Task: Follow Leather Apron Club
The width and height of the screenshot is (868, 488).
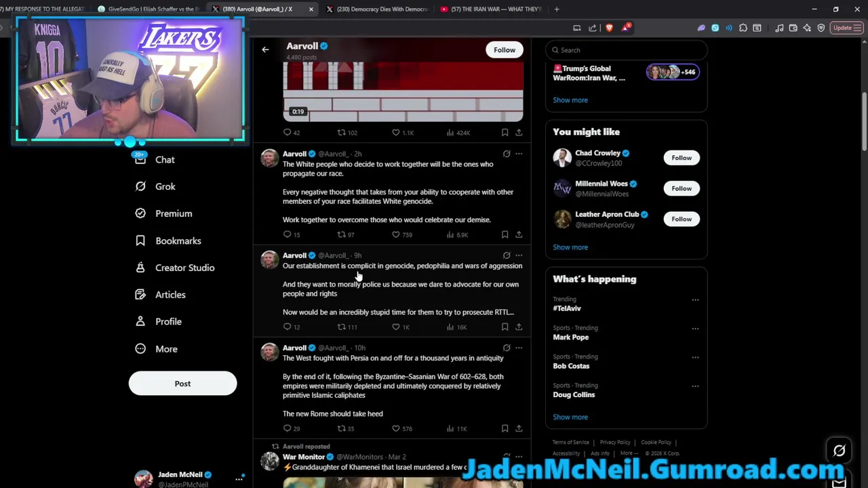Action: click(682, 219)
